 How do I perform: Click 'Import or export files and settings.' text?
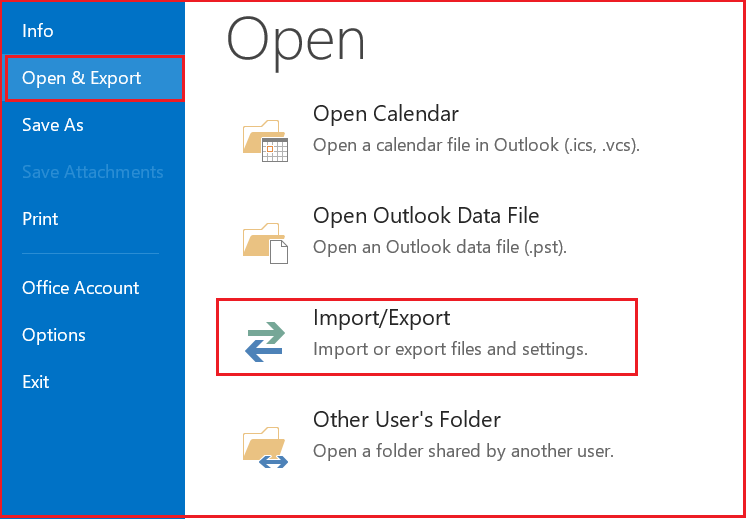click(x=451, y=350)
